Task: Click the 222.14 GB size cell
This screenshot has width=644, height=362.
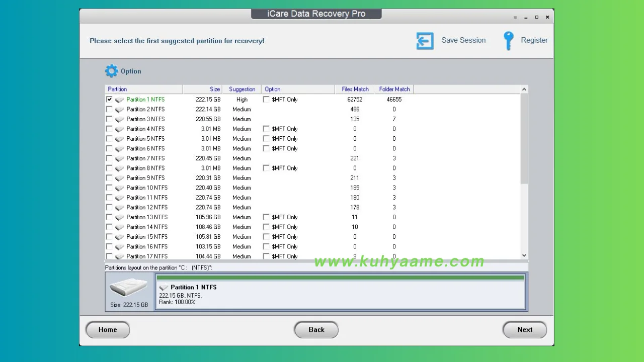Action: pyautogui.click(x=208, y=109)
